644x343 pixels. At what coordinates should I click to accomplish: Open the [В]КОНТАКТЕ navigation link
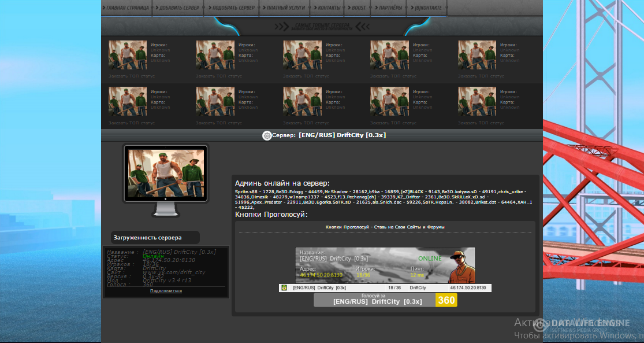coord(426,8)
